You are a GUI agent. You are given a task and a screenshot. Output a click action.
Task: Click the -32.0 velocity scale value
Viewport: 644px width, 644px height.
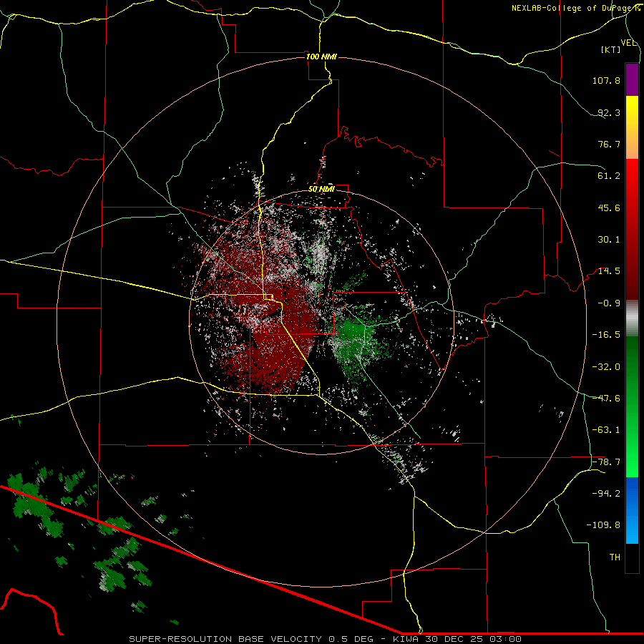click(606, 367)
